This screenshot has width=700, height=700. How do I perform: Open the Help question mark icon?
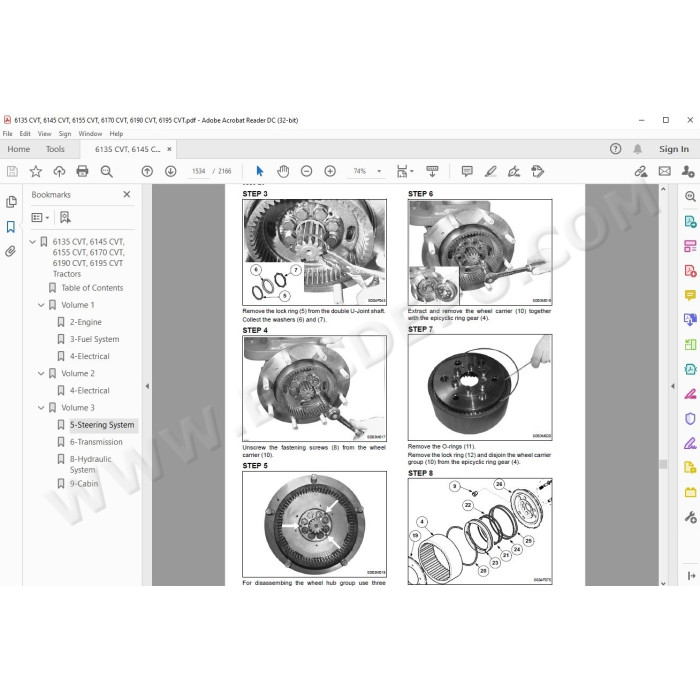[616, 149]
